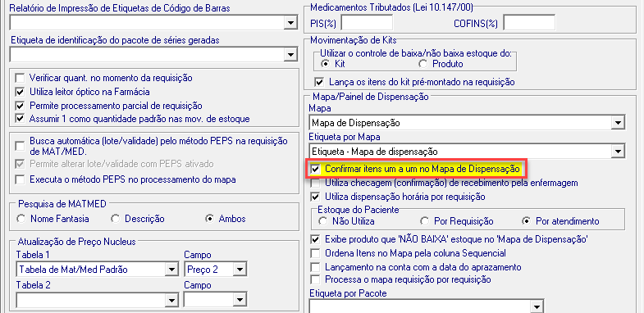Check Lançamento na conta com data do aprazamento
Image resolution: width=644 pixels, height=313 pixels.
[x=315, y=266]
